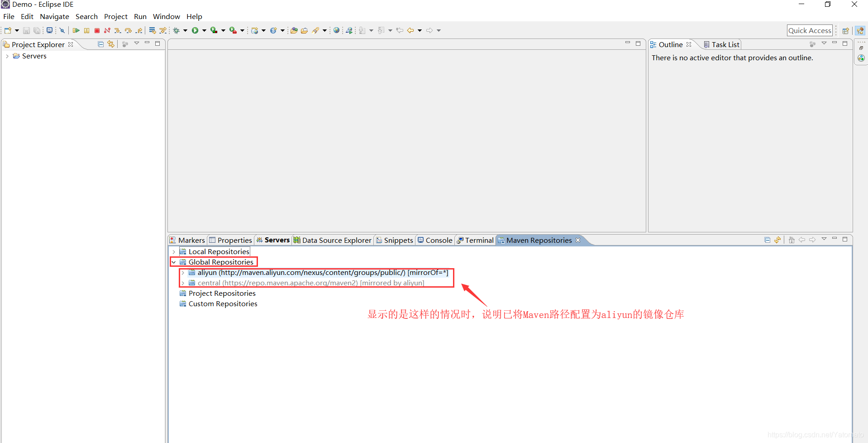Image resolution: width=868 pixels, height=443 pixels.
Task: Click the New wizard toolbar icon
Action: click(x=8, y=30)
